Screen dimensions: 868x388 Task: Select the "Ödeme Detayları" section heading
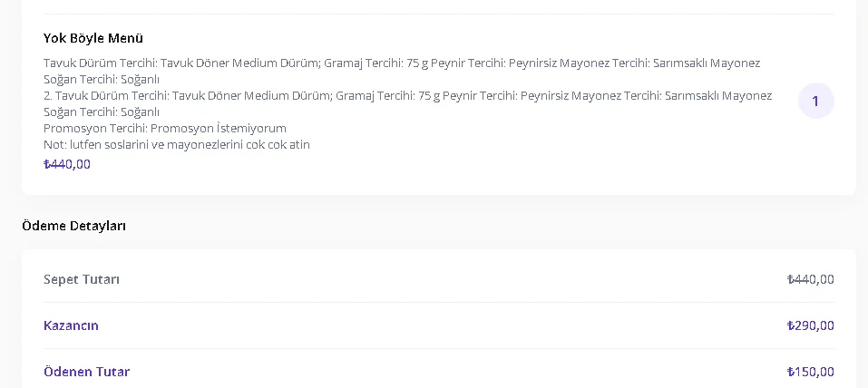73,226
